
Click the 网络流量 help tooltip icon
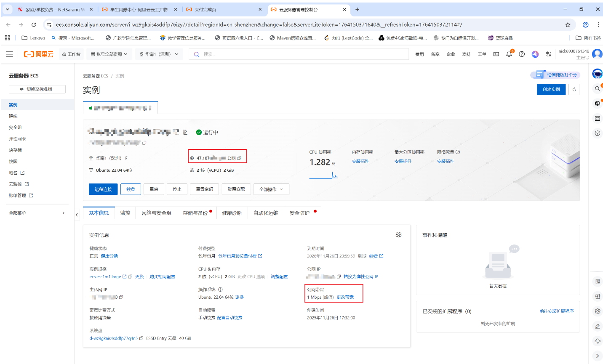(458, 152)
